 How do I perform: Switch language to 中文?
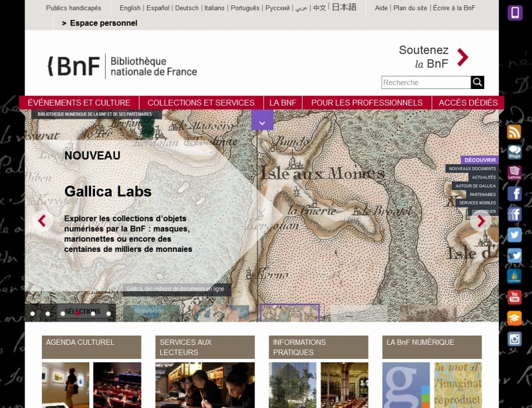point(319,8)
